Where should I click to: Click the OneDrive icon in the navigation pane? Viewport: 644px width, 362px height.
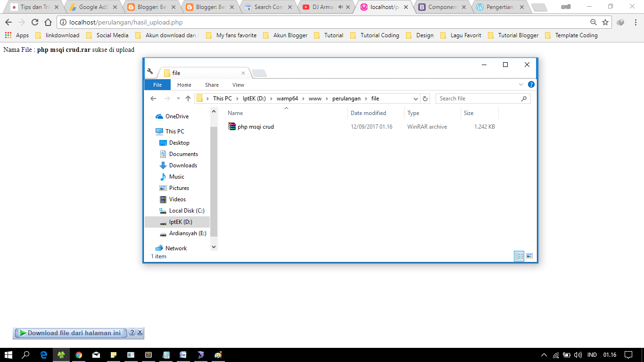(x=159, y=116)
